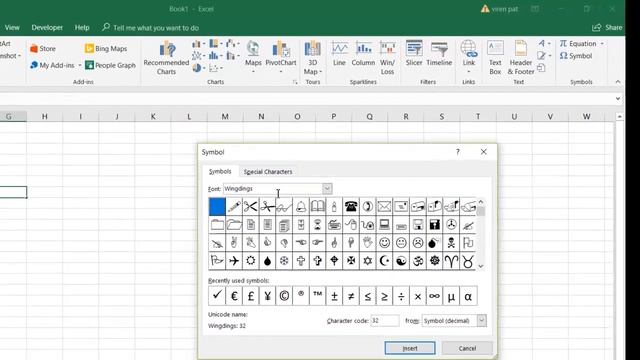Select column header H
This screenshot has width=640, height=360.
pyautogui.click(x=44, y=117)
